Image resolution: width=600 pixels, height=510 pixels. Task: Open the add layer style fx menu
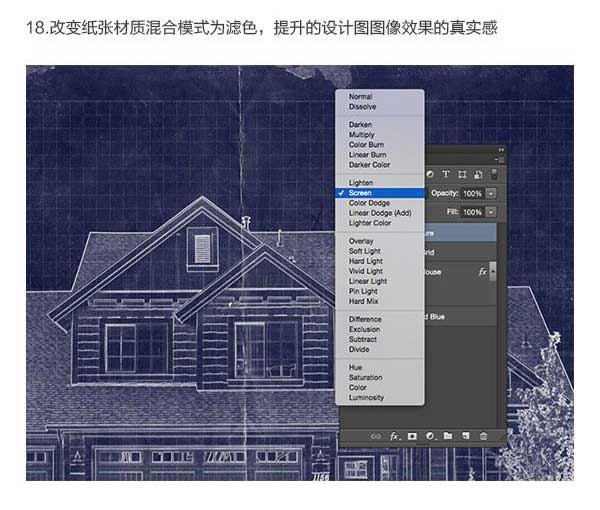(x=394, y=436)
